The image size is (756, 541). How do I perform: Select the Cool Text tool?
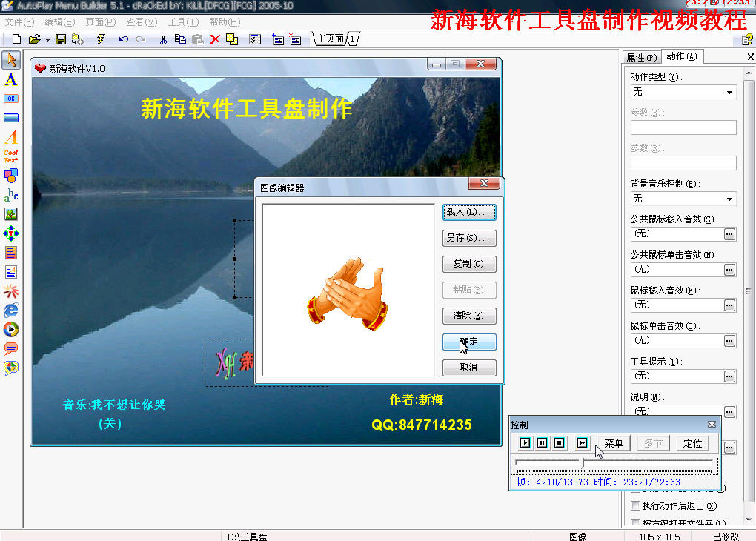click(11, 156)
